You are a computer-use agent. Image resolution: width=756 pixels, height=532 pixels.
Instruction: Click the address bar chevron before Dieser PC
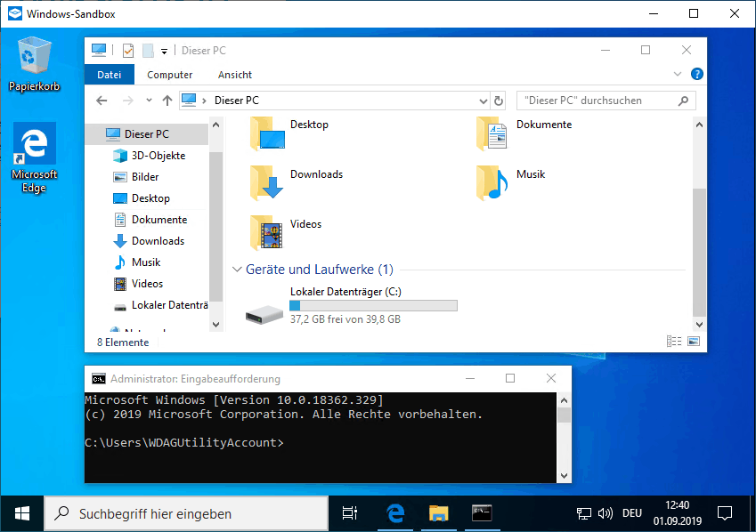tap(205, 101)
